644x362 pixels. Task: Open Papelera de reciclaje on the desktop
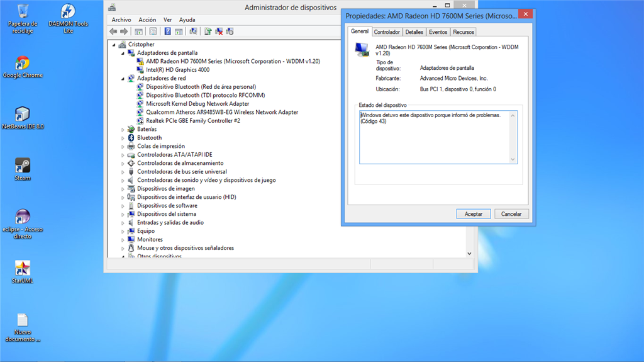[23, 18]
